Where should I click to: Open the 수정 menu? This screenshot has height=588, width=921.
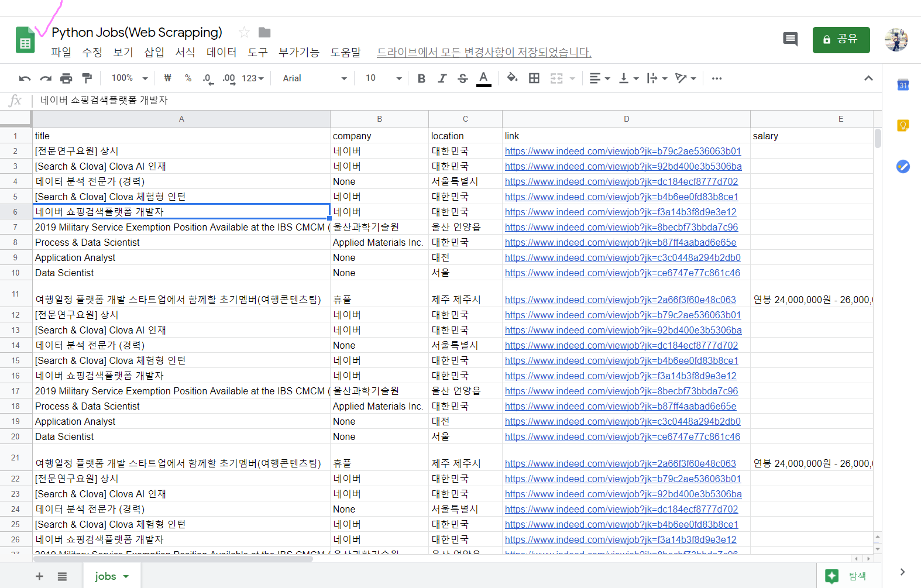pyautogui.click(x=92, y=52)
